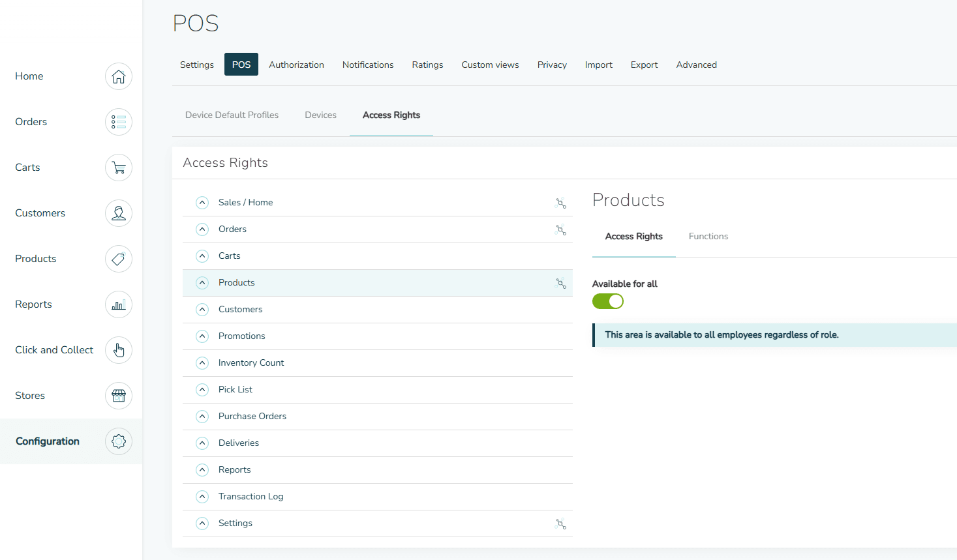Viewport: 957px width, 560px height.
Task: Switch to Device Default Profiles sub-tab
Action: click(x=232, y=115)
